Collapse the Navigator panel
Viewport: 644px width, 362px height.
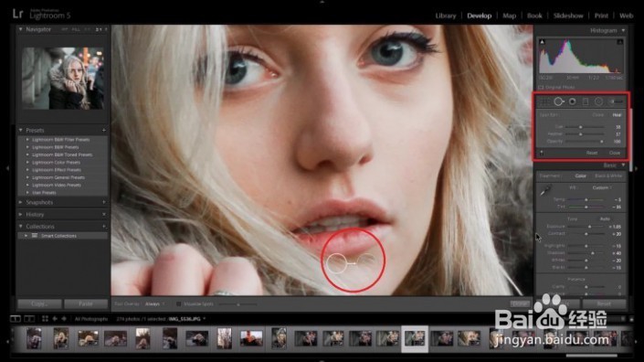pyautogui.click(x=20, y=29)
